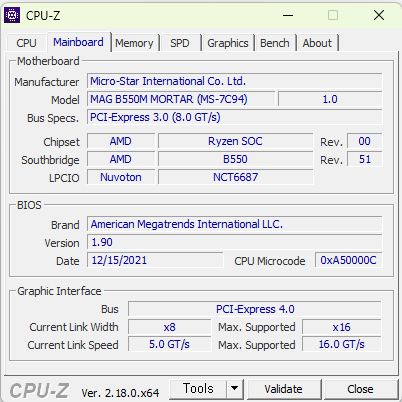Click the Tools button
Viewport: 402px width, 402px height.
click(x=198, y=389)
